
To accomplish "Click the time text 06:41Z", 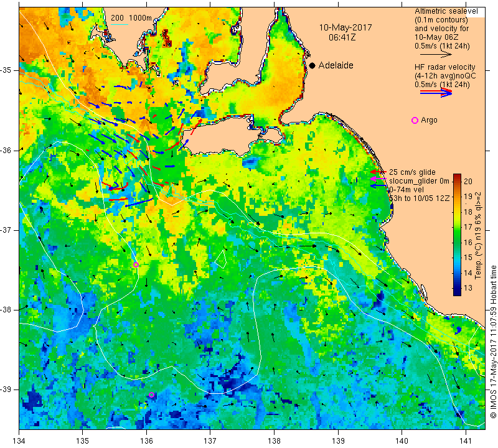I will tap(342, 37).
